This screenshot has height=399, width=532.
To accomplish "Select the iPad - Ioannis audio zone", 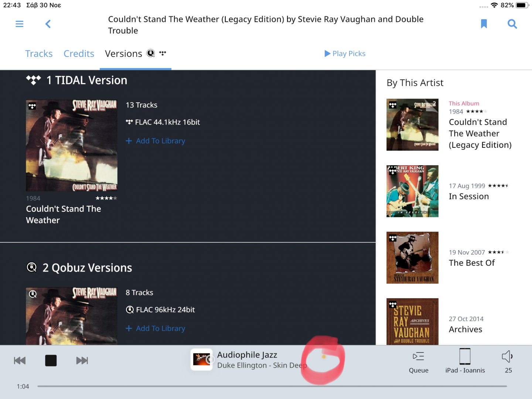I will (x=465, y=361).
